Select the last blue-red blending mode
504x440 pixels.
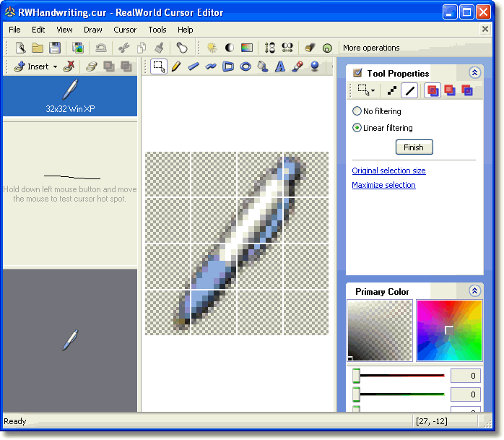(x=467, y=91)
